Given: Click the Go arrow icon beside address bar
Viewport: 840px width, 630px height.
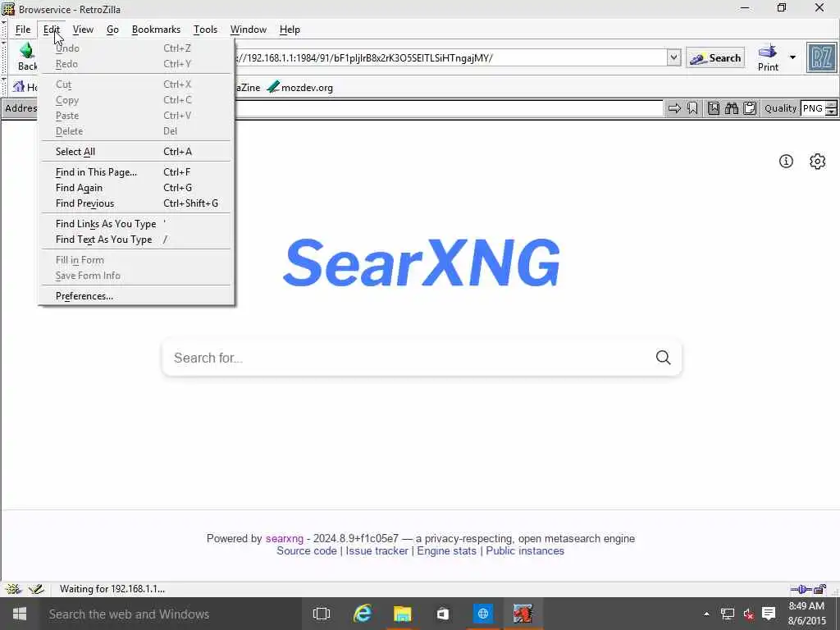Looking at the screenshot, I should click(674, 108).
